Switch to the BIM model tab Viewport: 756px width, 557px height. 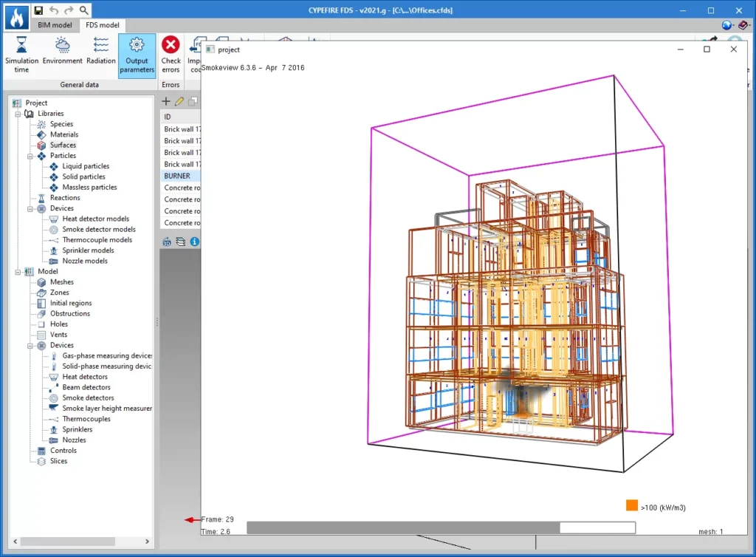[x=55, y=25]
